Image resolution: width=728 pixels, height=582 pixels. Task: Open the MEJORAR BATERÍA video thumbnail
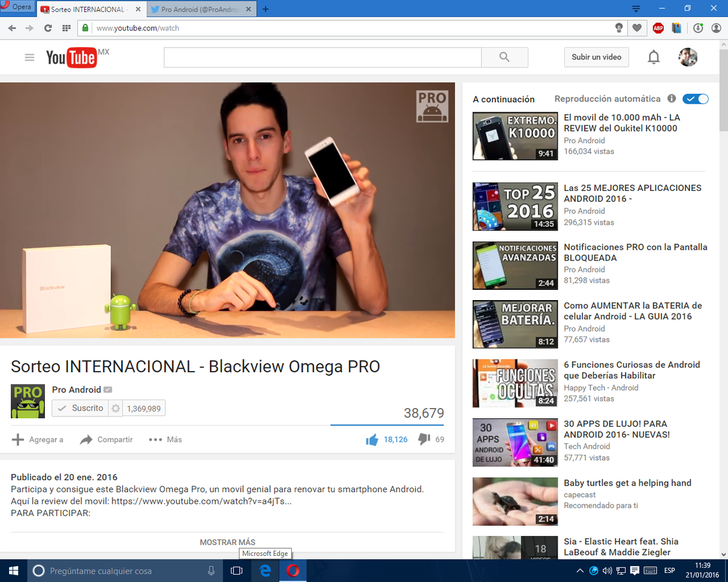pyautogui.click(x=515, y=324)
